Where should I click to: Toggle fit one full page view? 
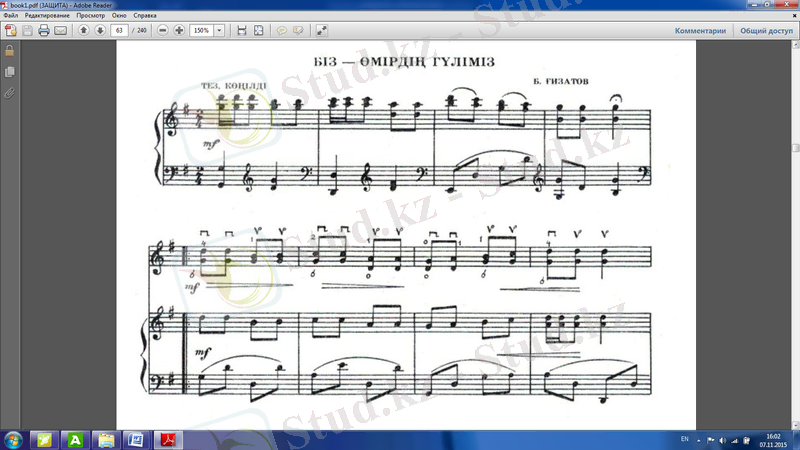(x=258, y=31)
